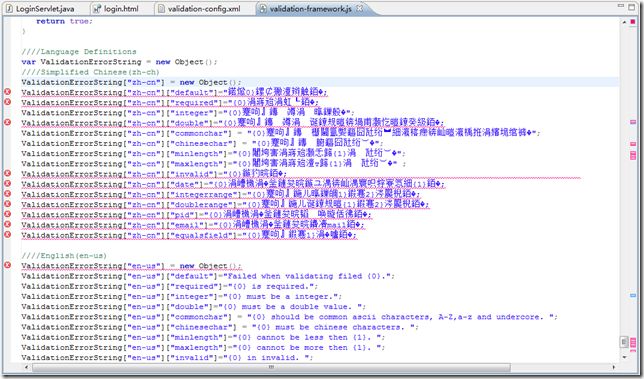Click the "////English(en-us)" comment

click(x=64, y=255)
